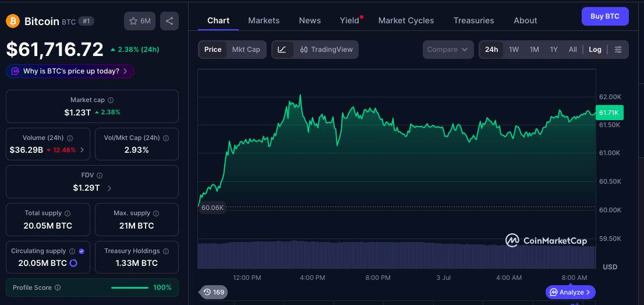Select the 1Y time range
Image resolution: width=644 pixels, height=305 pixels.
point(554,50)
